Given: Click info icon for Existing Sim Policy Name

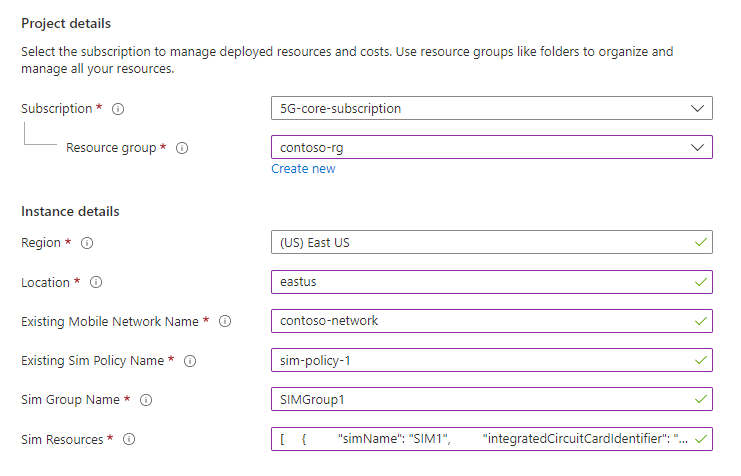Looking at the screenshot, I should pos(189,361).
